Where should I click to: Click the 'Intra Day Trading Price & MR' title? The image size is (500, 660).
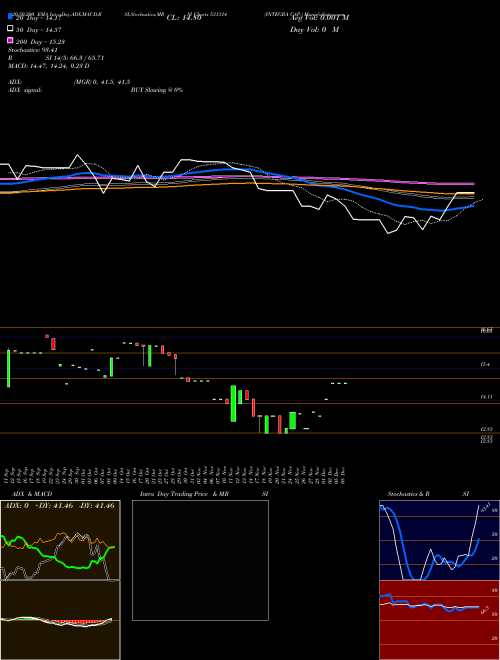[x=184, y=494]
